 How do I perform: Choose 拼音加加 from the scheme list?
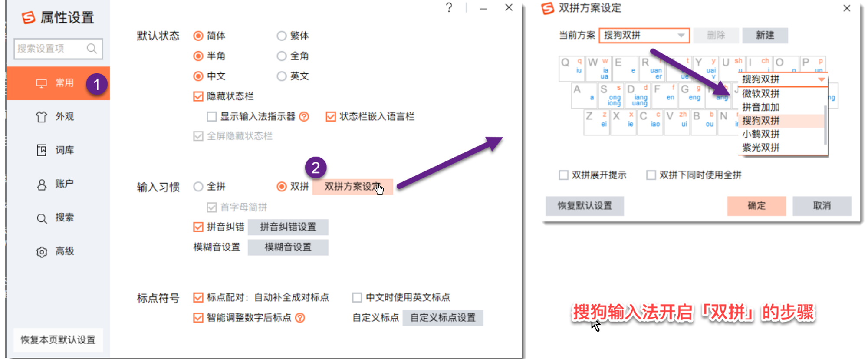pos(781,107)
